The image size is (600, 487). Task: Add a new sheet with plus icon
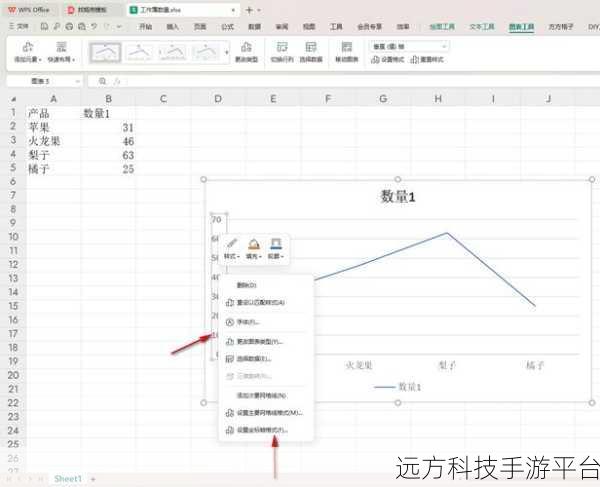(x=93, y=479)
